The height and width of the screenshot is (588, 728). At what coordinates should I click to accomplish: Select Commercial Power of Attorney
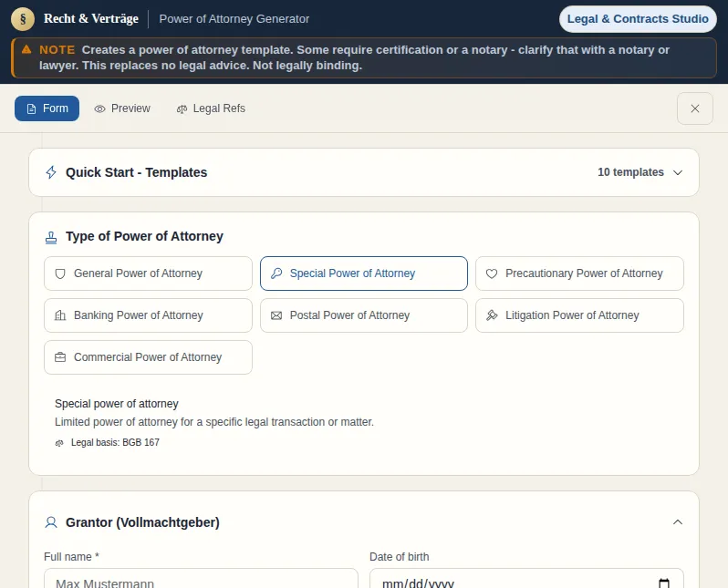[x=148, y=356]
